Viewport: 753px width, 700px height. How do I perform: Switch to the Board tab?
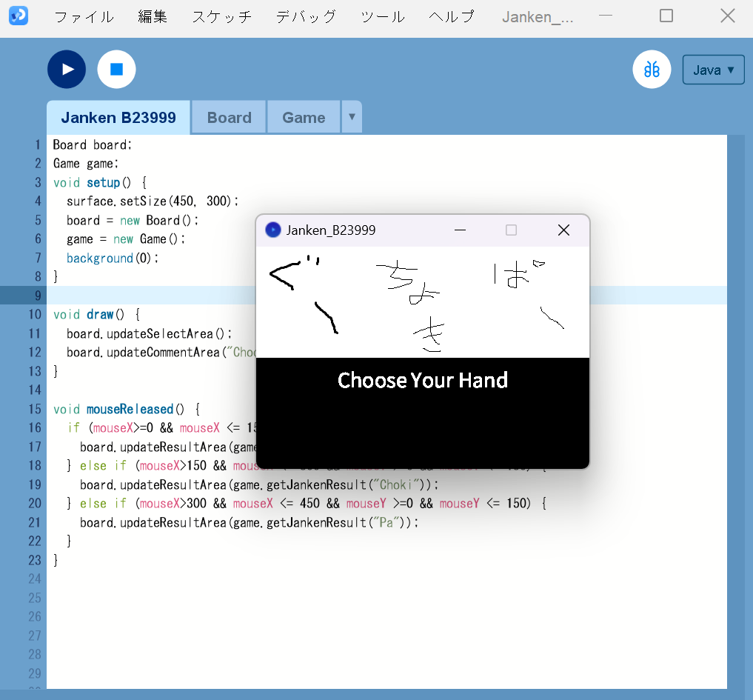point(229,118)
